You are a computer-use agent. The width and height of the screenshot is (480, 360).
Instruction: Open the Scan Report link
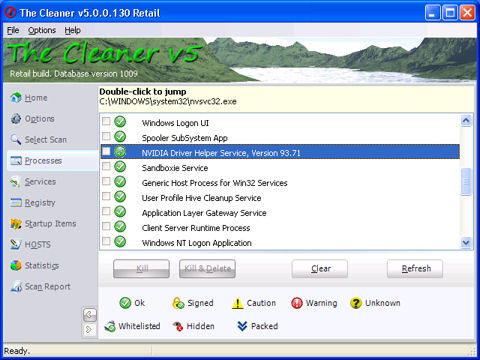(x=48, y=287)
